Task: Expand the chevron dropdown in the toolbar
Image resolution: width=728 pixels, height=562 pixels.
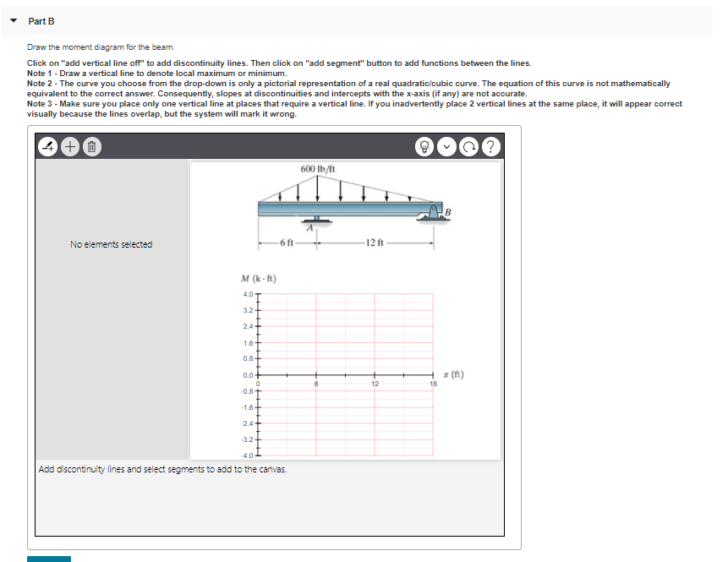Action: [x=446, y=147]
